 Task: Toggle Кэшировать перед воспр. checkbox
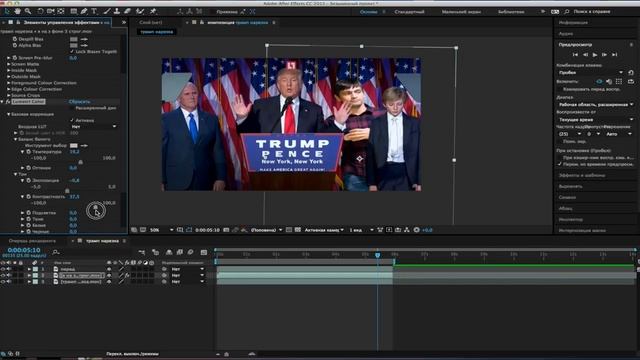[x=560, y=89]
